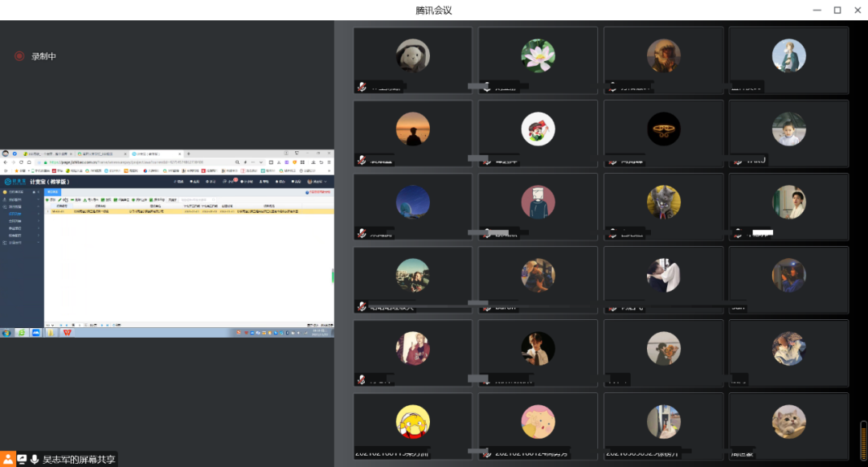Select the pink lotus flower avatar tile
868x467 pixels.
pos(538,60)
